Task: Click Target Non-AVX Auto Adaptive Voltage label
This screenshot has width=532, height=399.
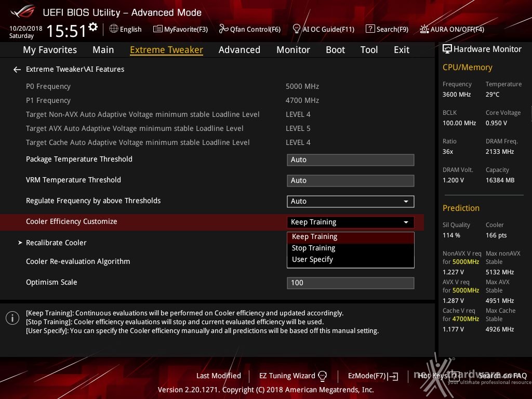Action: point(142,115)
